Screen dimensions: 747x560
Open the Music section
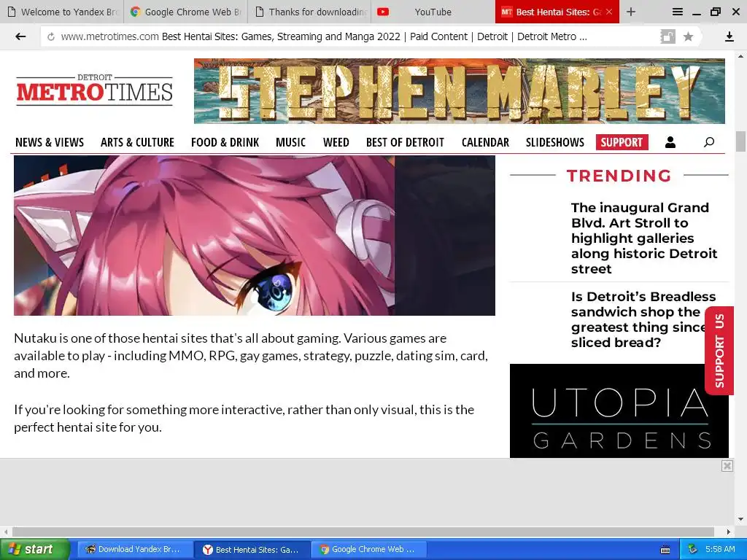(290, 142)
